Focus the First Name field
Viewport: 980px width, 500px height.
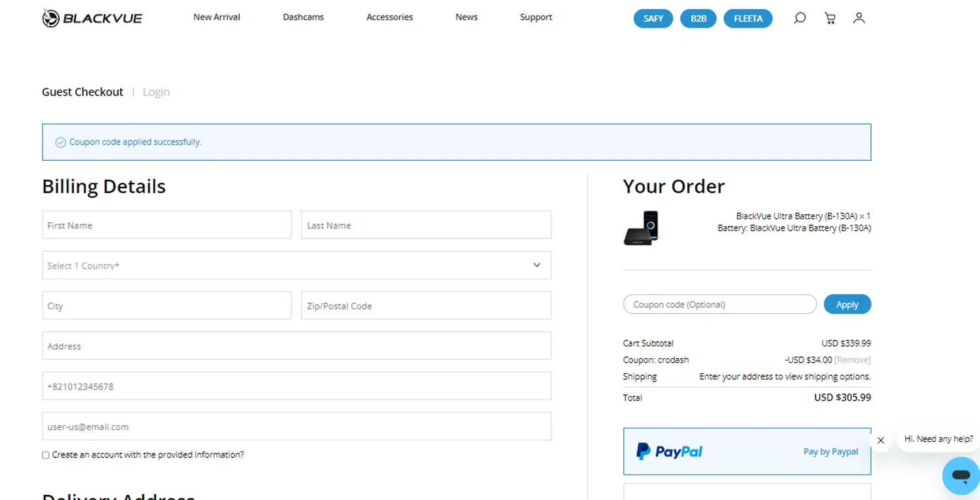(167, 225)
